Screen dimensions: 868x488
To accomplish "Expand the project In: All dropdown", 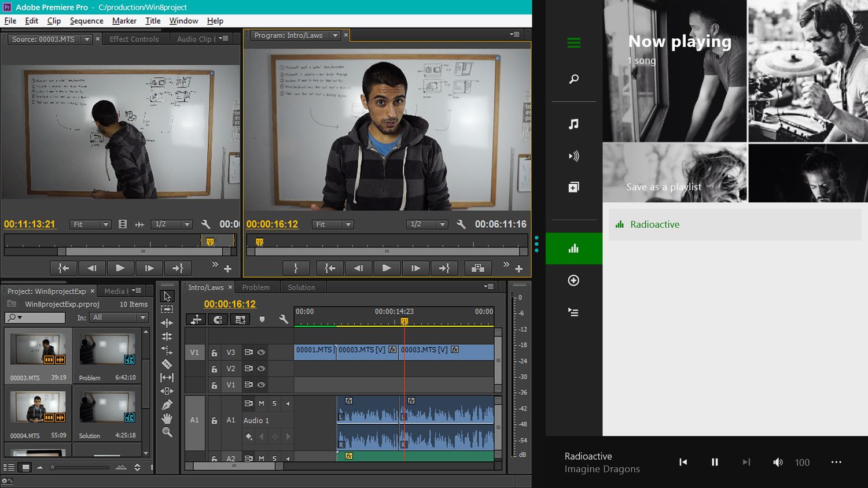I will coord(119,317).
